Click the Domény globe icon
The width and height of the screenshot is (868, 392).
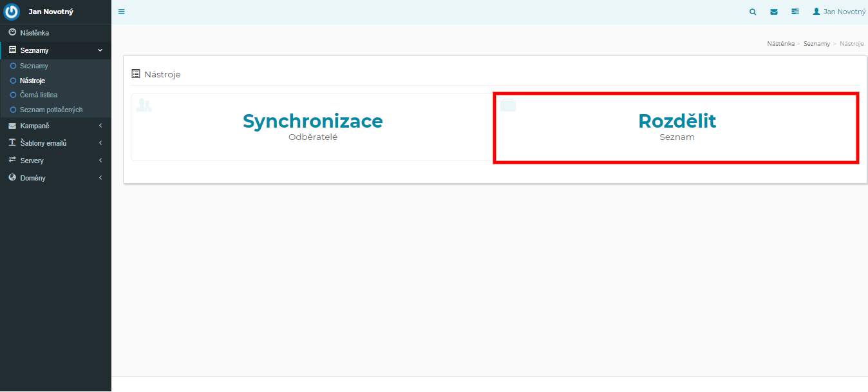pyautogui.click(x=12, y=177)
